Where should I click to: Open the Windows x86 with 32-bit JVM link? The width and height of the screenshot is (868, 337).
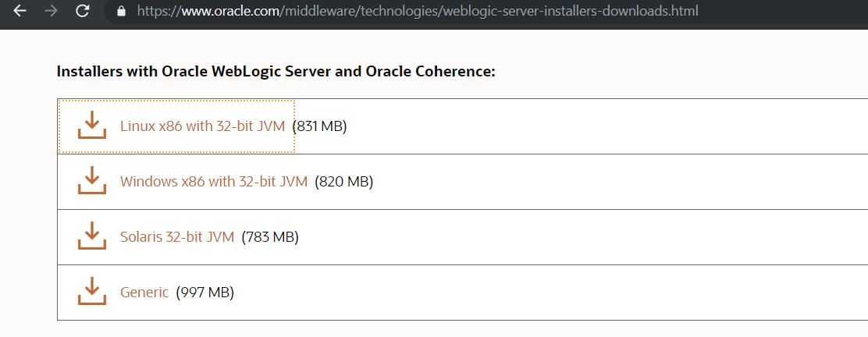pos(213,182)
